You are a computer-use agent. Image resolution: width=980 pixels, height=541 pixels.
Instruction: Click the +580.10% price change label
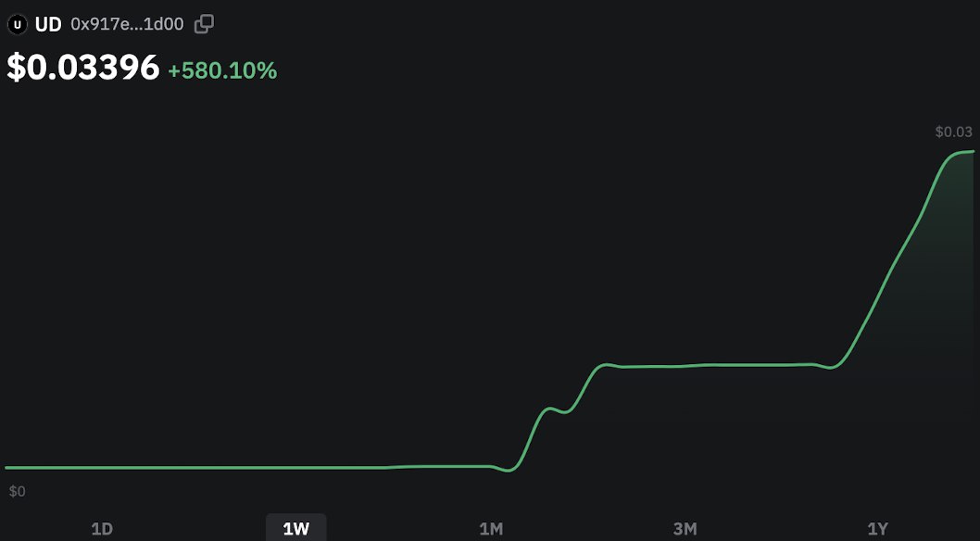point(222,70)
